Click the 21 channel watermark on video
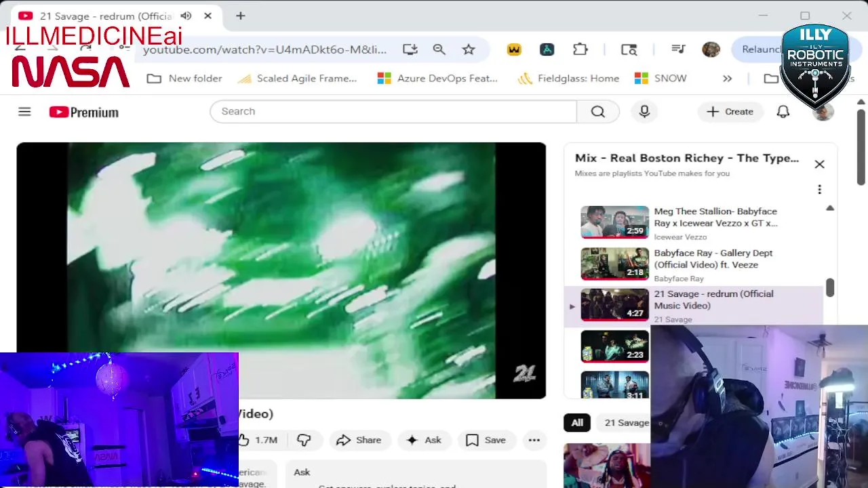This screenshot has width=868, height=488. [525, 373]
